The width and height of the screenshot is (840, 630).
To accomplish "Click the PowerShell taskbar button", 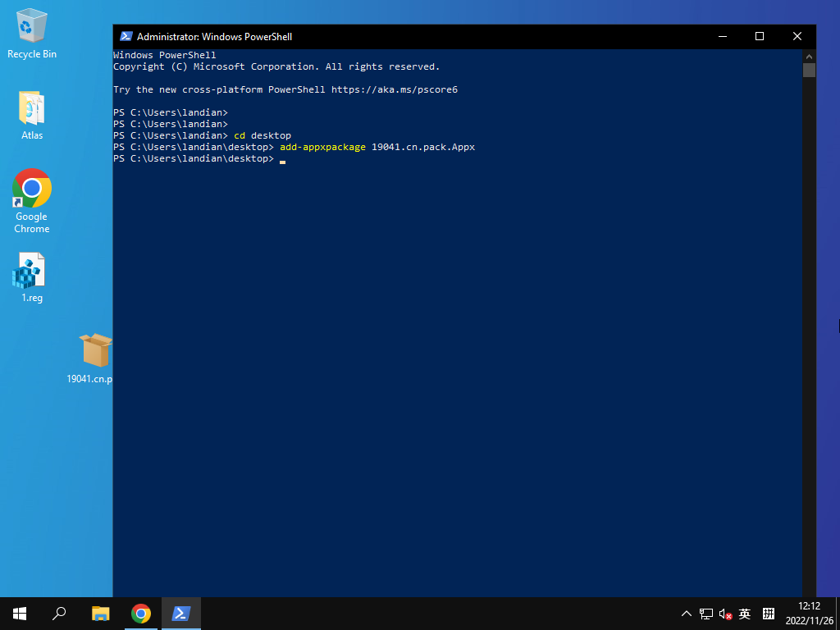I will point(181,614).
